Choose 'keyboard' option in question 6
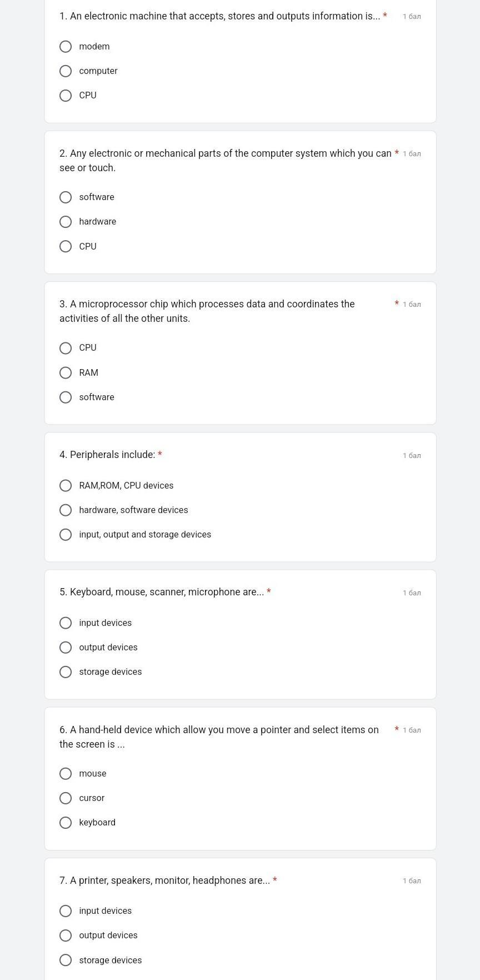 (66, 823)
